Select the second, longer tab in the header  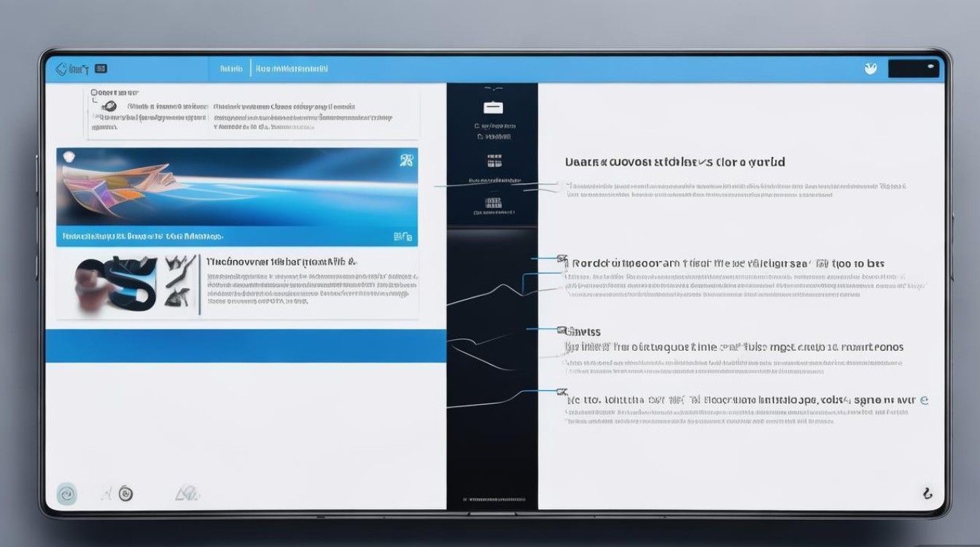(x=292, y=69)
